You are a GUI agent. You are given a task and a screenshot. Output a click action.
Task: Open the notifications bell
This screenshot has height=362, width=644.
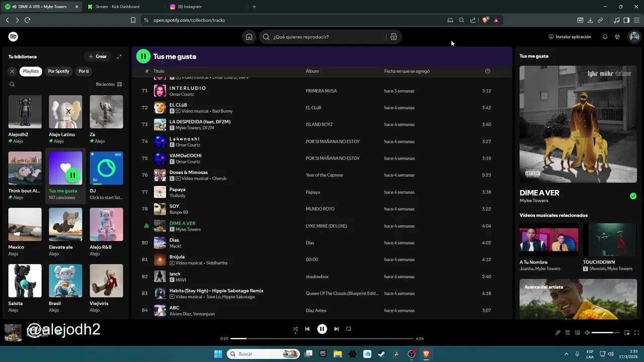tap(605, 37)
